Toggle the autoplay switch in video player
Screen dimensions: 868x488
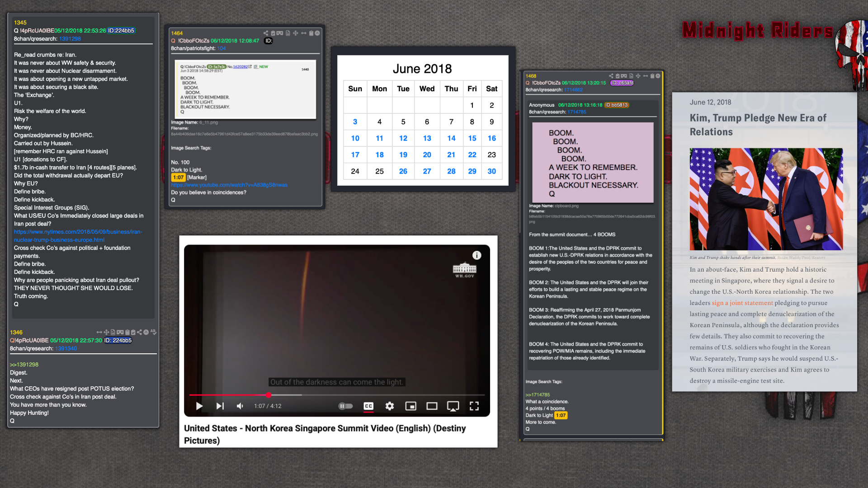coord(345,406)
